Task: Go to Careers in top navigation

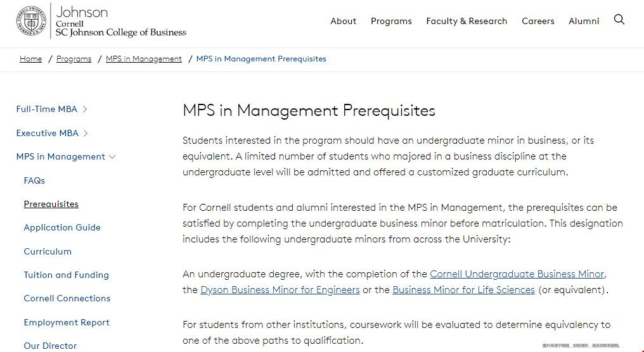Action: coord(538,21)
